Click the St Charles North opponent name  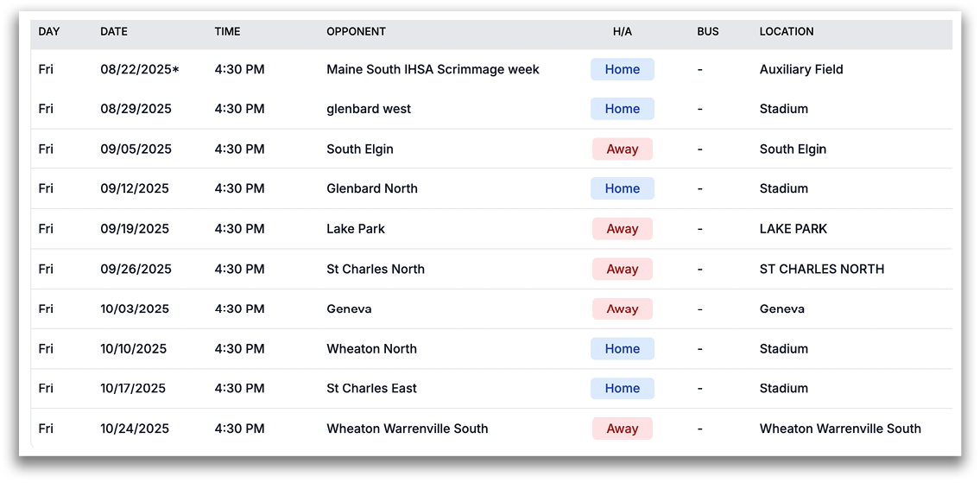click(376, 270)
